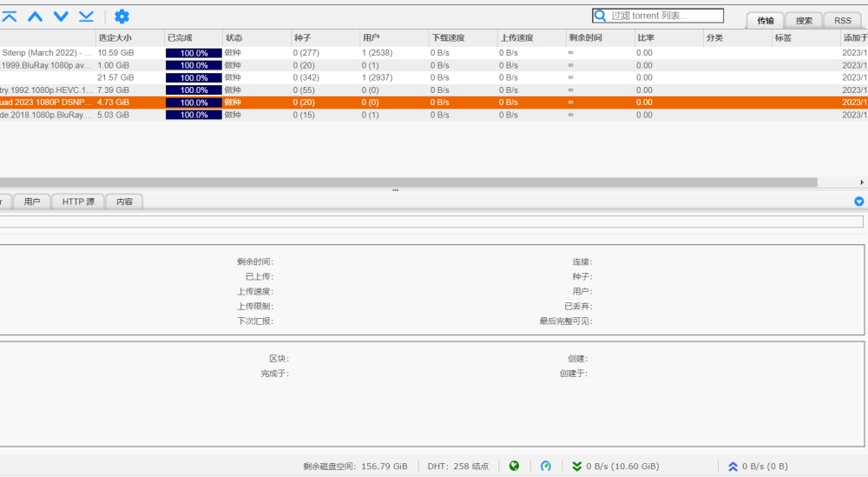Sort by 下载速度 column

click(463, 37)
